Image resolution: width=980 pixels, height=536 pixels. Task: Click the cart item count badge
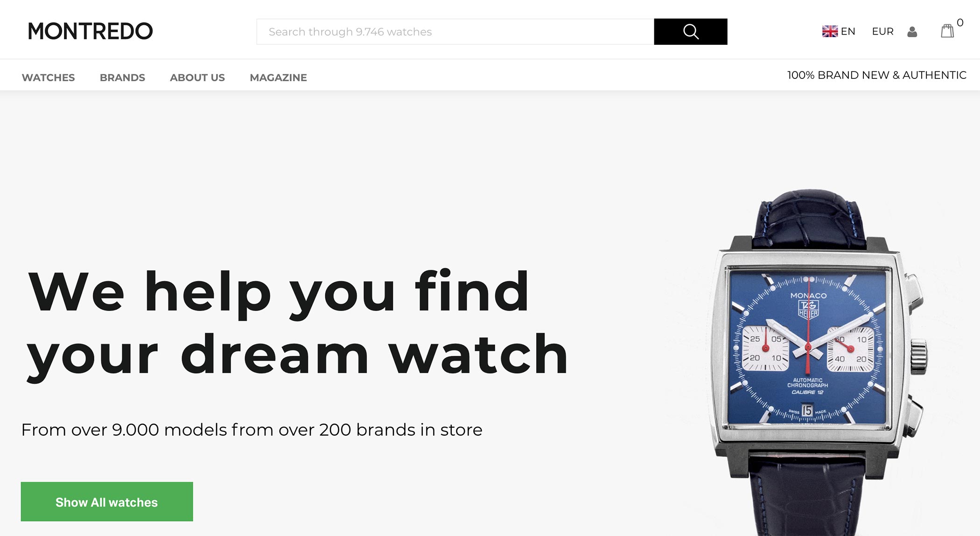[x=960, y=22]
